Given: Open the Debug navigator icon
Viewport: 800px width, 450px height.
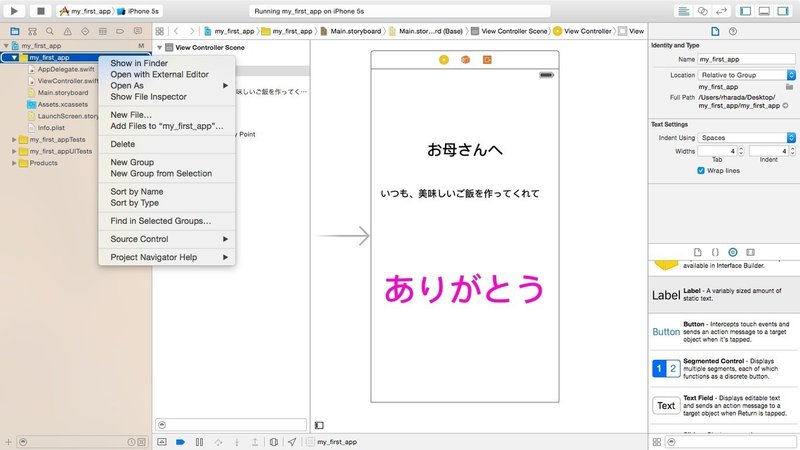Looking at the screenshot, I should click(103, 31).
